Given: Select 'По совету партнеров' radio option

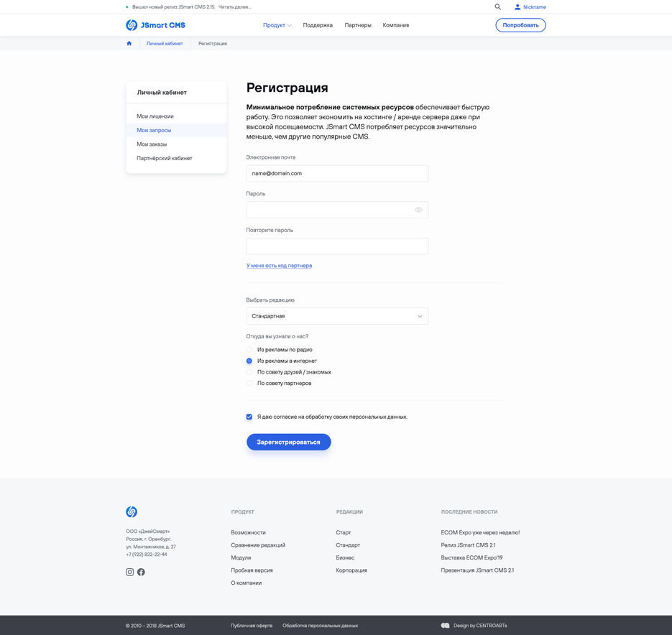Looking at the screenshot, I should [x=249, y=383].
